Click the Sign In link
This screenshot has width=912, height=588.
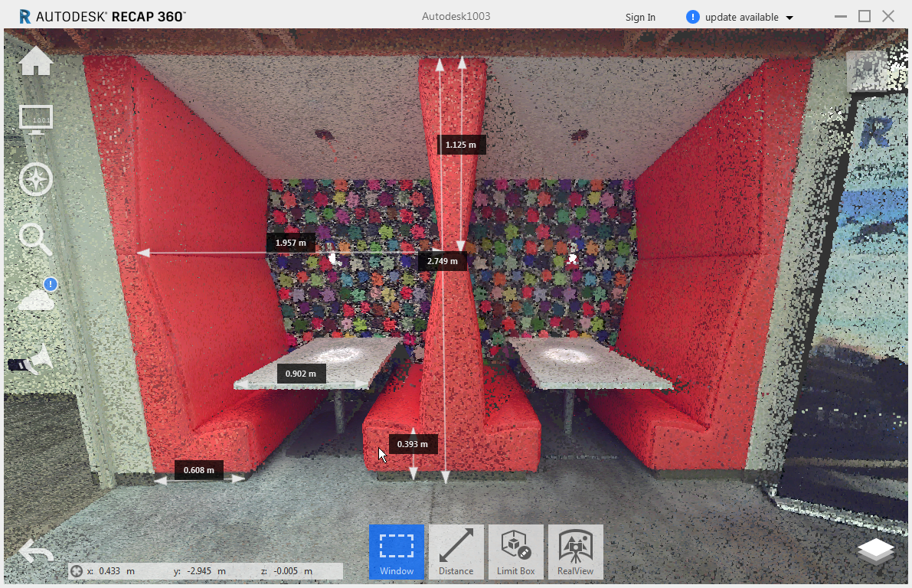639,17
